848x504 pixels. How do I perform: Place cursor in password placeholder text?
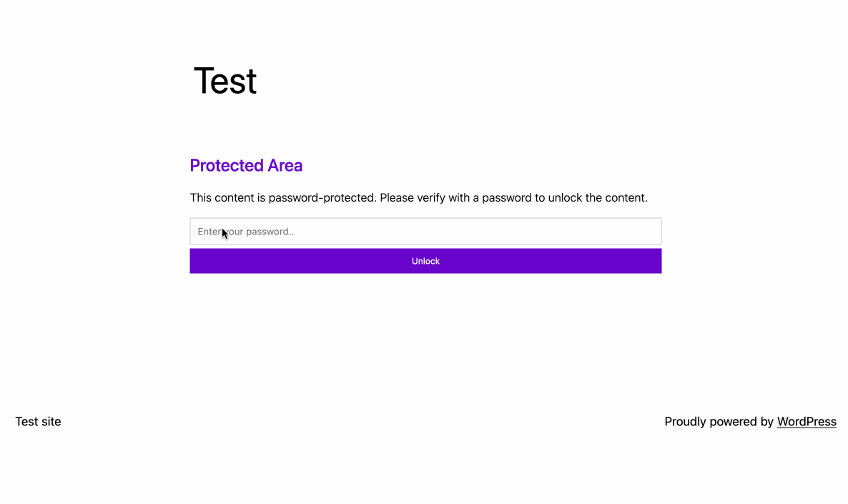point(245,232)
